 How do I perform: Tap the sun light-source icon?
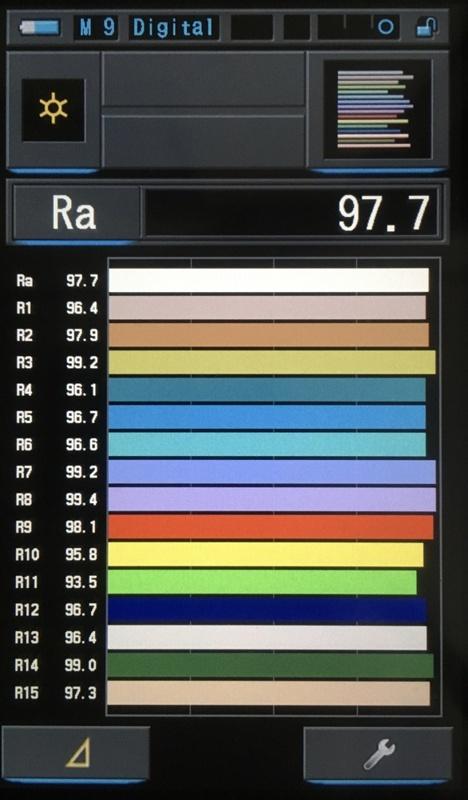pyautogui.click(x=53, y=110)
